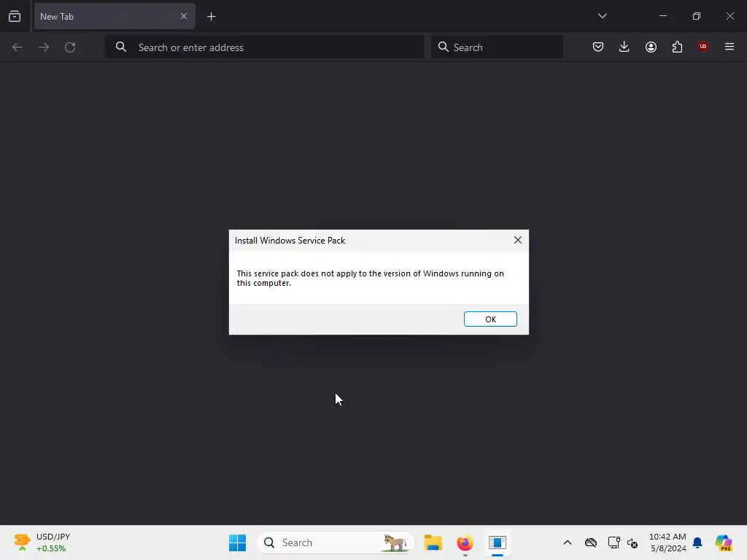Click OK in the Service Pack dialog
This screenshot has width=747, height=560.
(x=490, y=319)
